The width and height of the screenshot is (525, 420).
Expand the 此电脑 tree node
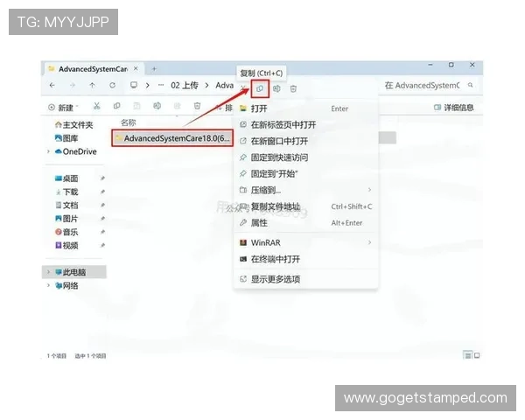pyautogui.click(x=48, y=272)
